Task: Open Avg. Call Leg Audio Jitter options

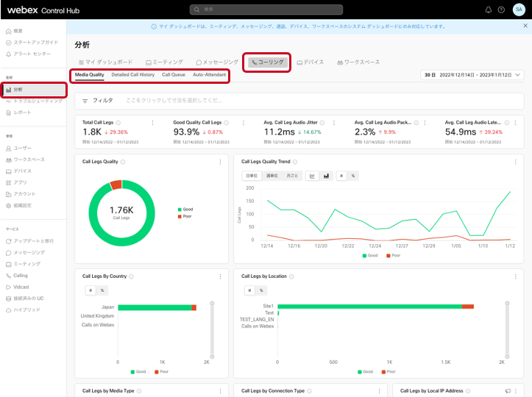Action: point(334,123)
